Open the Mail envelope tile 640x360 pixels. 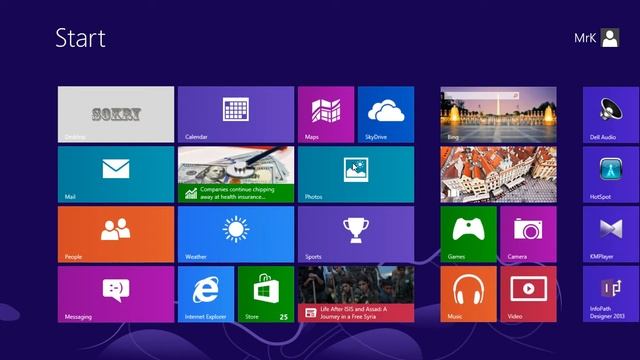[116, 174]
